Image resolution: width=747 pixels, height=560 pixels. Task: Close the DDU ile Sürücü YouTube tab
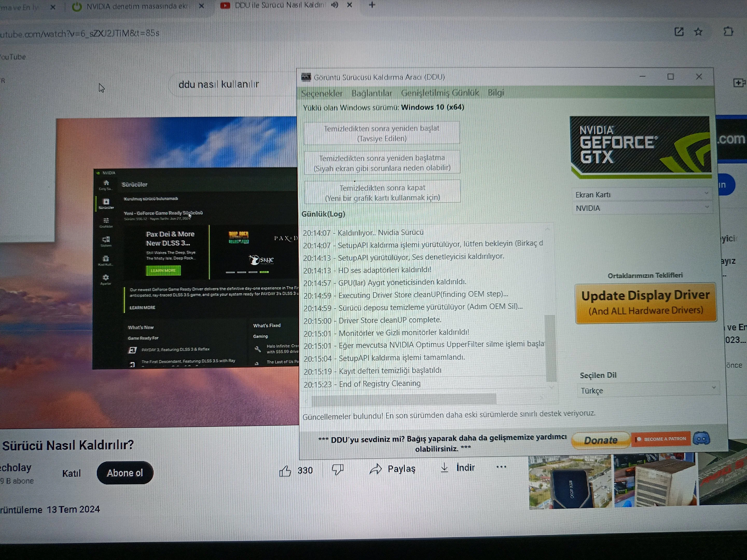(x=350, y=5)
